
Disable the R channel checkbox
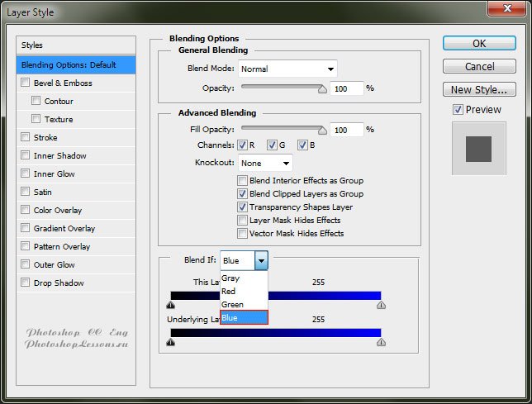244,145
